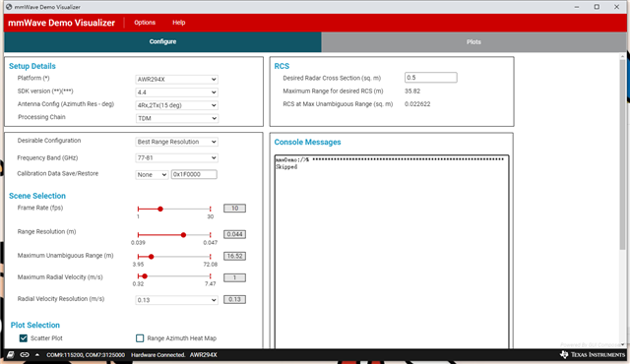
Task: Click the RCS section heading
Action: coord(282,66)
